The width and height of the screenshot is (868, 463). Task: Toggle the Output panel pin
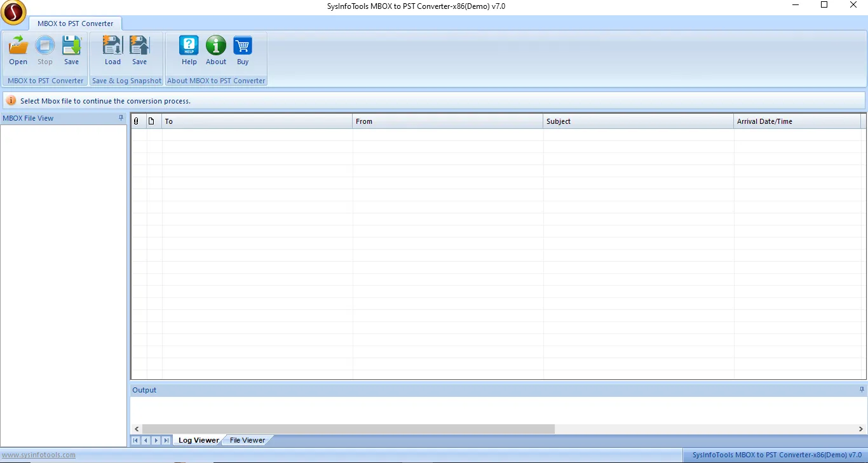(x=862, y=390)
